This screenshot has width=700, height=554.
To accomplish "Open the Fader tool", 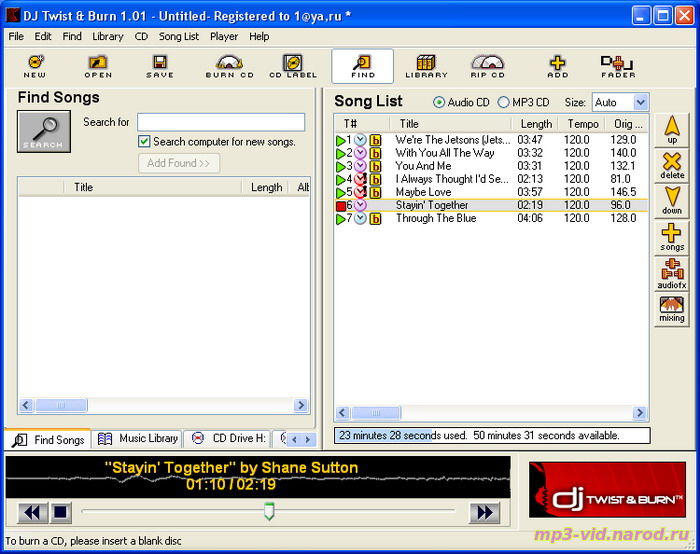I will 618,66.
